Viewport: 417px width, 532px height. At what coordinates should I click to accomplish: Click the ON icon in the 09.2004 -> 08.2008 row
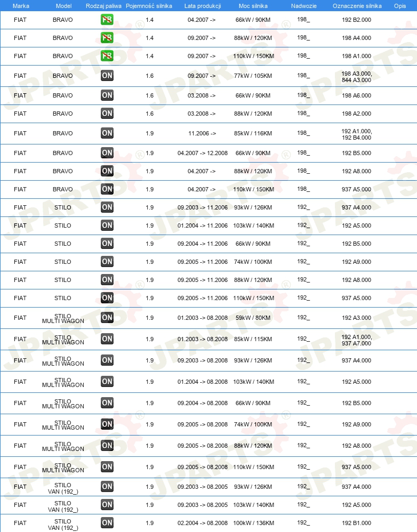pyautogui.click(x=107, y=403)
